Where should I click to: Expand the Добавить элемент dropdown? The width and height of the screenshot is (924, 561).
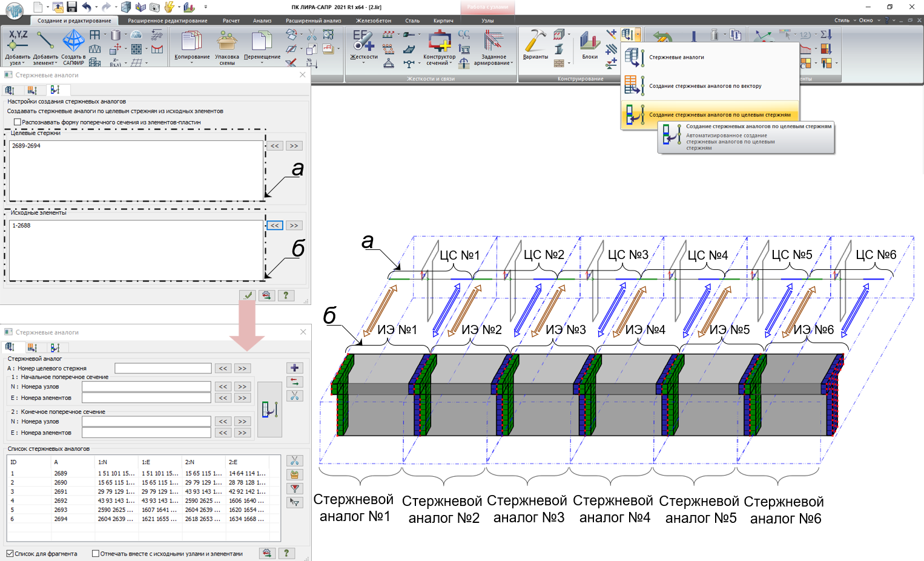(x=56, y=63)
